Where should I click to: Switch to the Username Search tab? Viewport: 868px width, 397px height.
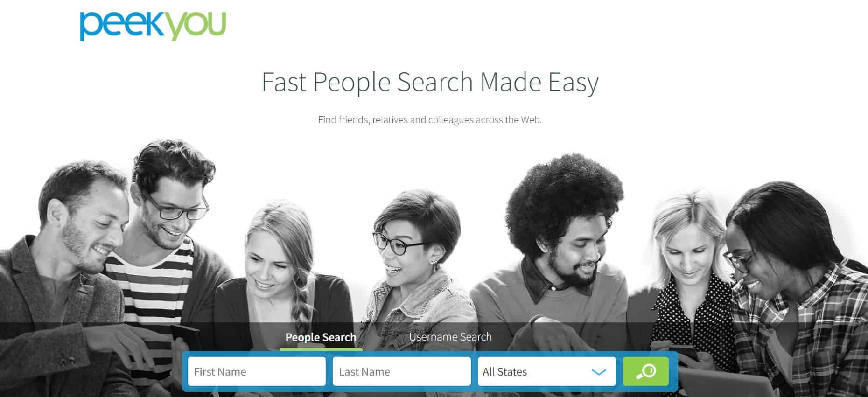coord(450,337)
